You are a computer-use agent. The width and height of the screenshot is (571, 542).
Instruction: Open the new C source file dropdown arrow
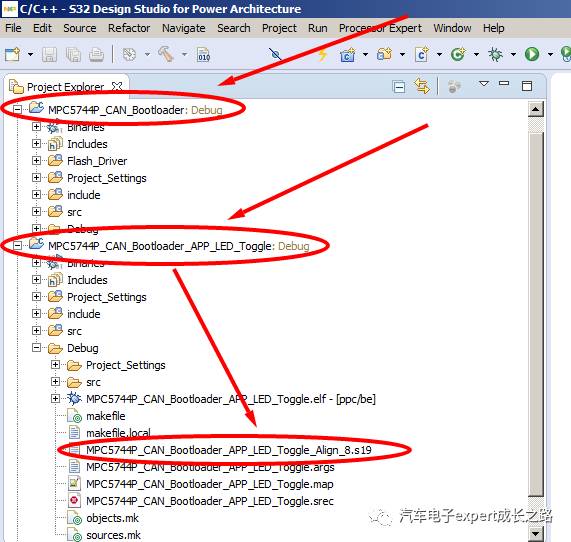(440, 55)
